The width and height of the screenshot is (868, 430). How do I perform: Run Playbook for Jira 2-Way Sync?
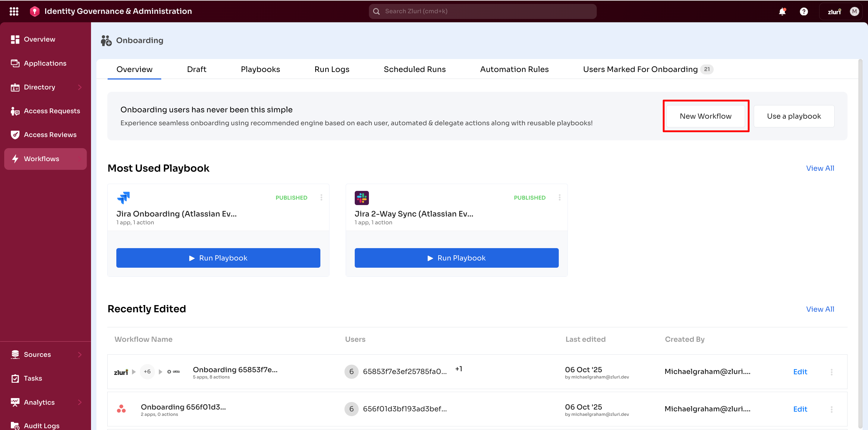[x=456, y=257]
